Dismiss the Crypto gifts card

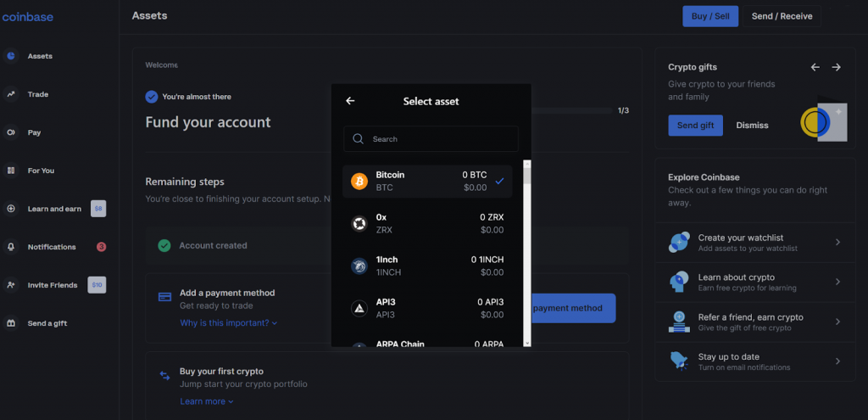click(x=752, y=126)
